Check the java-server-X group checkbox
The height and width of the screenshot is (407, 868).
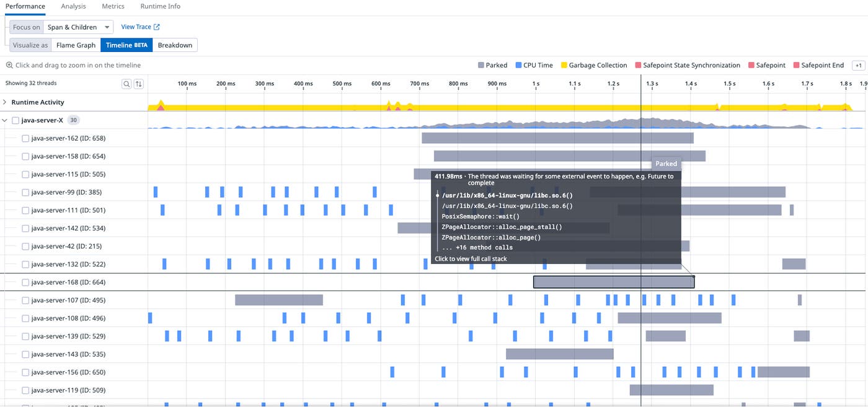(x=15, y=120)
